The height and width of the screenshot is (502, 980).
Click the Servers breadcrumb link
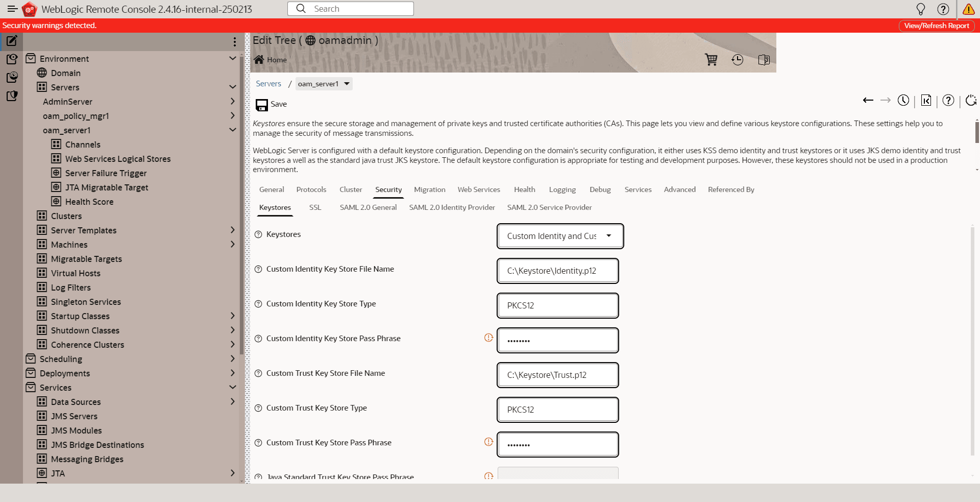click(268, 84)
